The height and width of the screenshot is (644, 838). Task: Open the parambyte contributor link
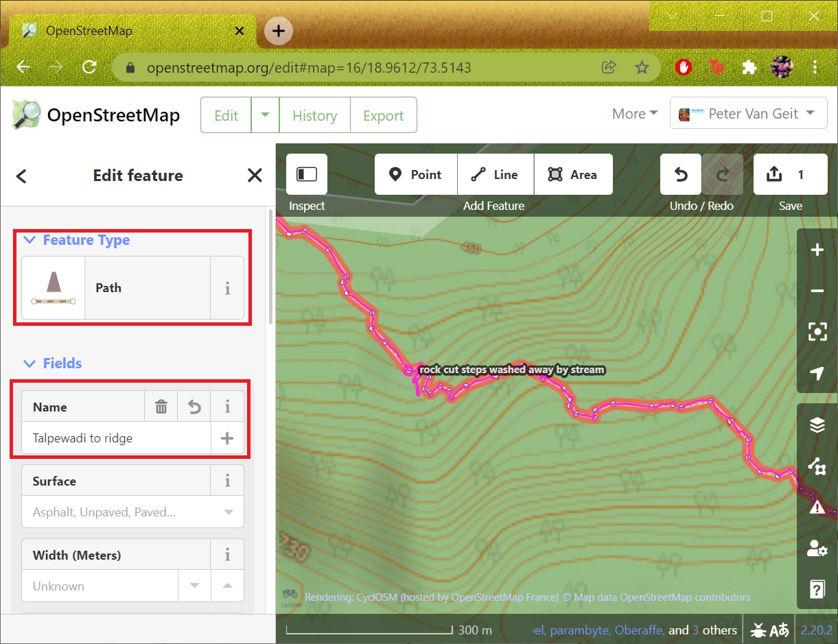(x=580, y=630)
